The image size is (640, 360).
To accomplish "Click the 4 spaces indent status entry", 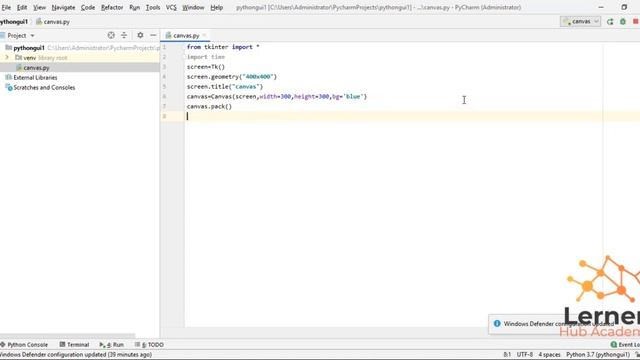I will pyautogui.click(x=549, y=354).
